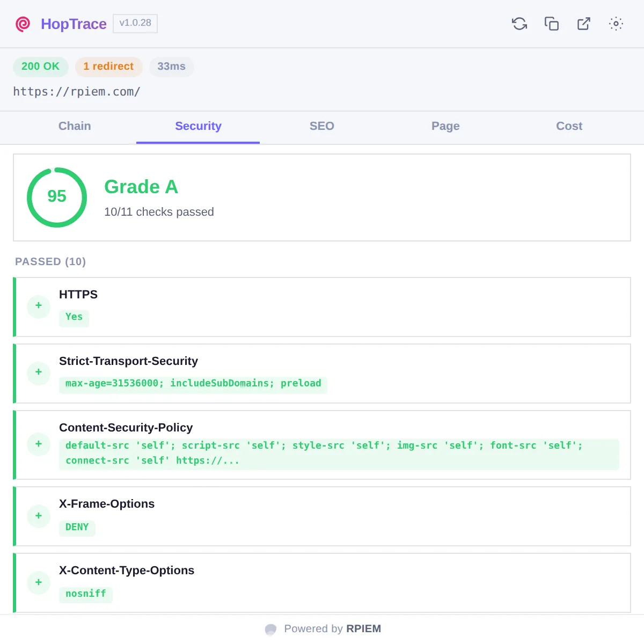Select the Security tab
The width and height of the screenshot is (644, 644).
198,127
